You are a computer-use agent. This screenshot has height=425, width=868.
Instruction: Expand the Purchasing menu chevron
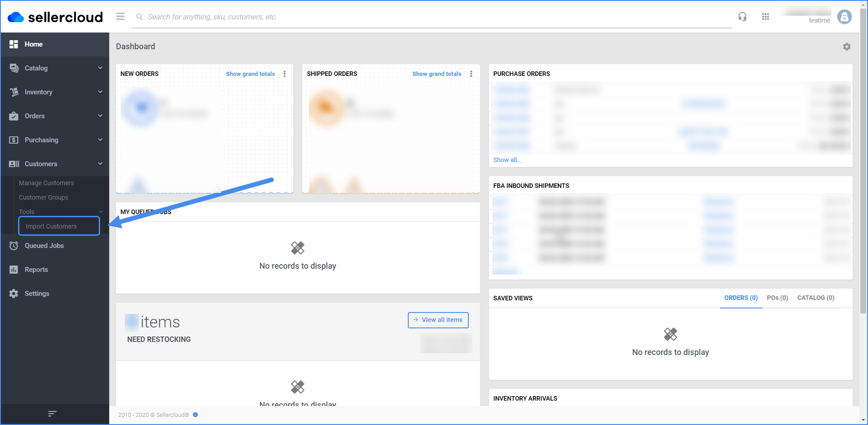click(100, 140)
